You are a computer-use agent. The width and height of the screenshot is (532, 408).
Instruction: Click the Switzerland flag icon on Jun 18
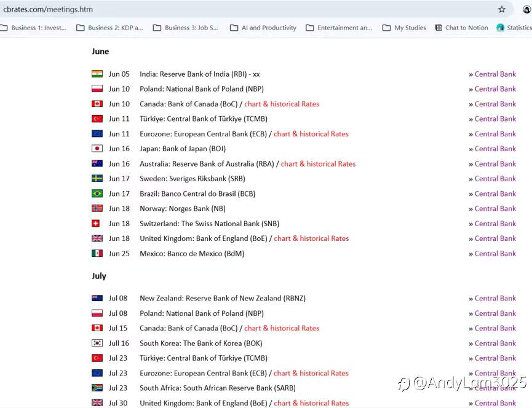point(96,223)
